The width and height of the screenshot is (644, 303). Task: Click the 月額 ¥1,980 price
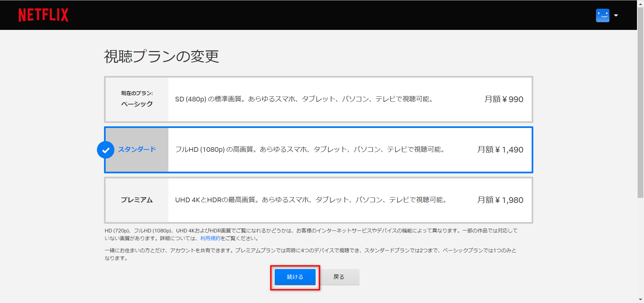(x=500, y=200)
